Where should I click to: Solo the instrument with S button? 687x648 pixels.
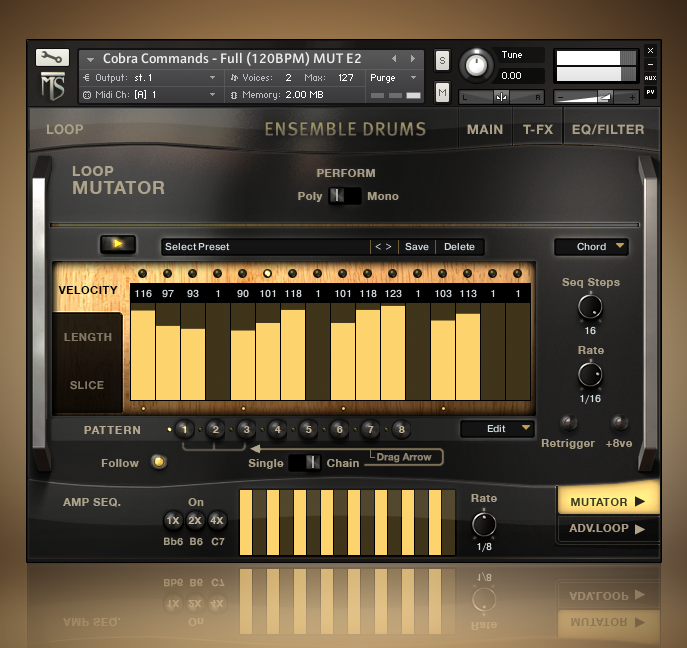click(442, 60)
